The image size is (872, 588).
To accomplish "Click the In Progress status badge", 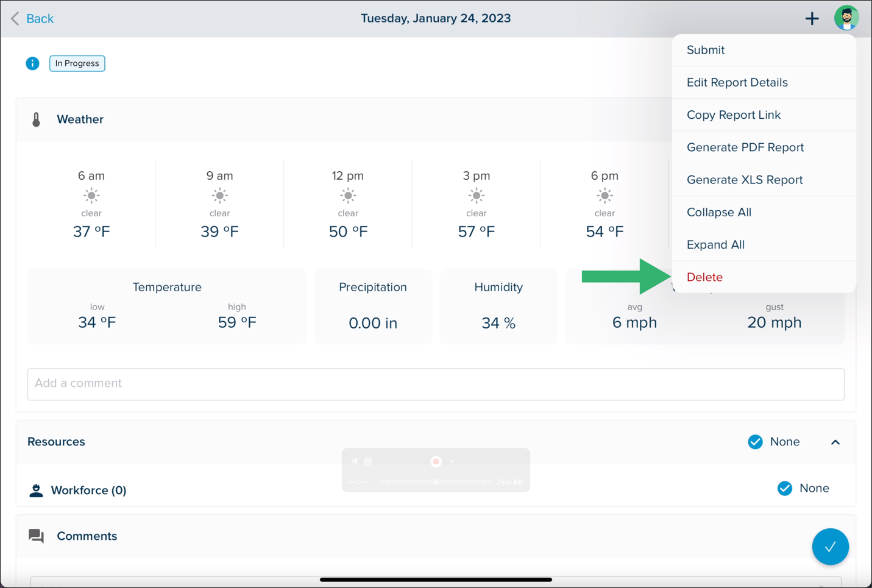I will coord(77,63).
